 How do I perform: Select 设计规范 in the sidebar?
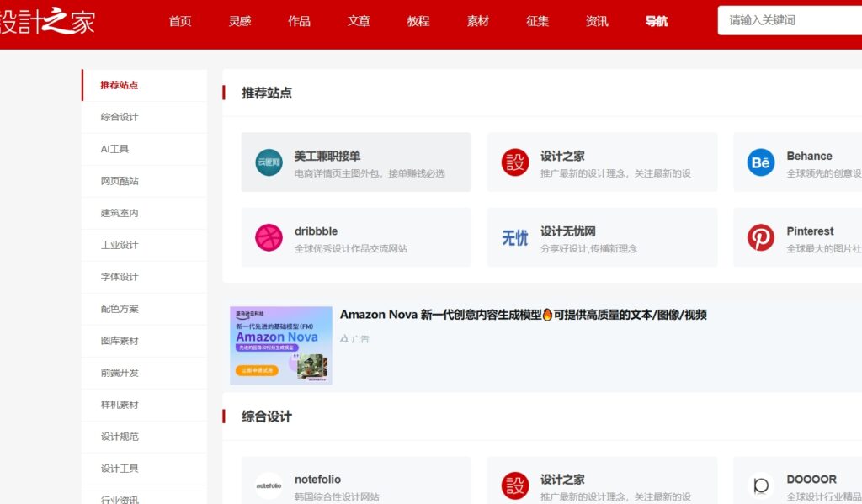[x=145, y=437]
